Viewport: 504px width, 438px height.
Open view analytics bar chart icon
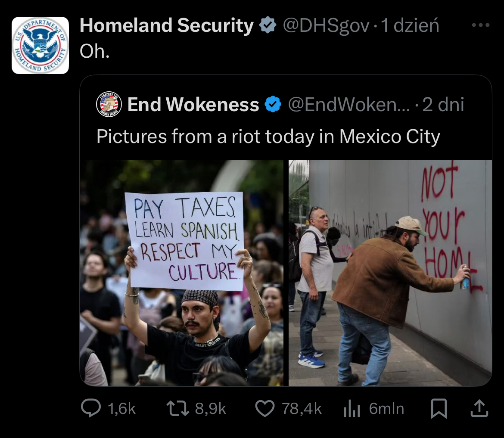(x=352, y=409)
